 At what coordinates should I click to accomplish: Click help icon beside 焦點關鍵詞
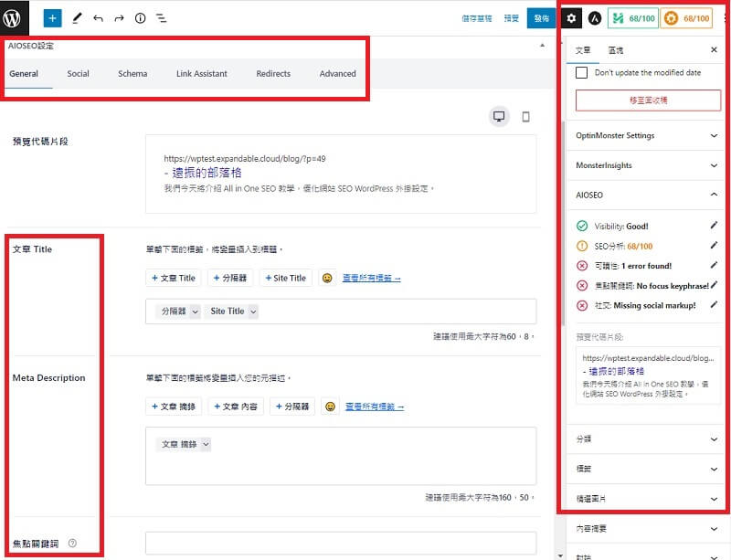tap(72, 544)
